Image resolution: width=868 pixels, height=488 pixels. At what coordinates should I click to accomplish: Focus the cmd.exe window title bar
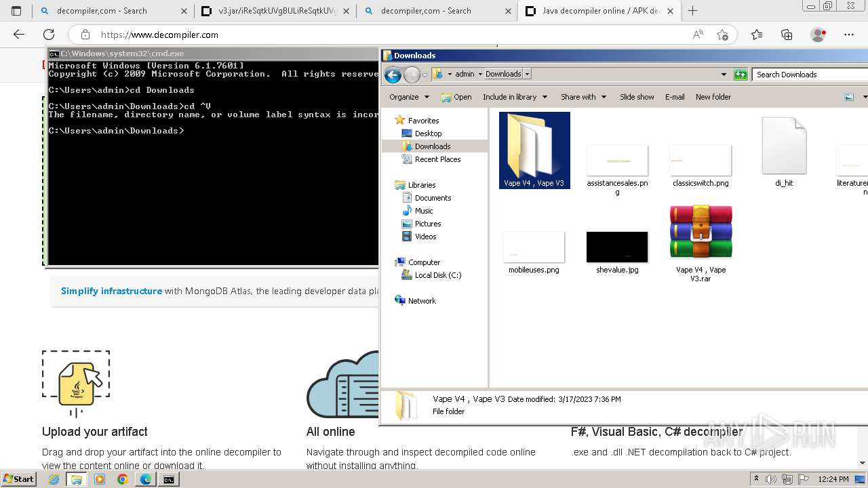(212, 54)
